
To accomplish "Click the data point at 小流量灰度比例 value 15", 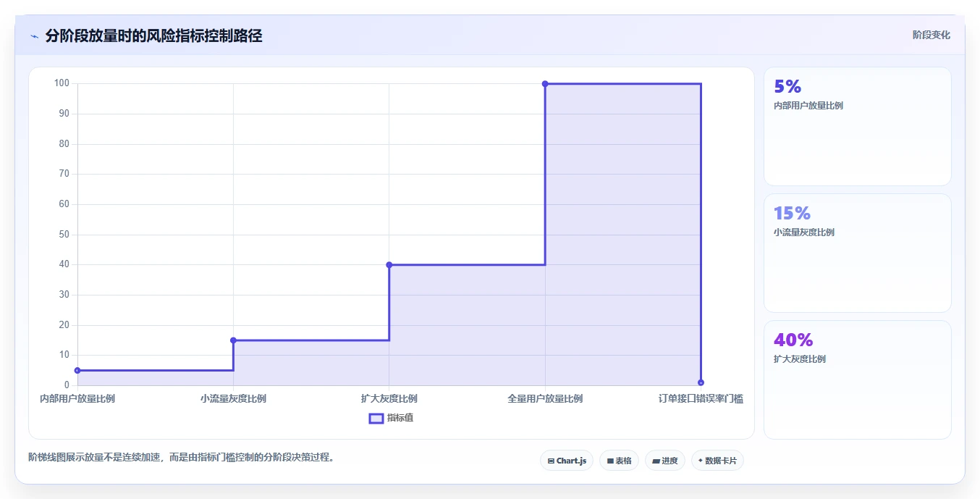I will click(233, 340).
